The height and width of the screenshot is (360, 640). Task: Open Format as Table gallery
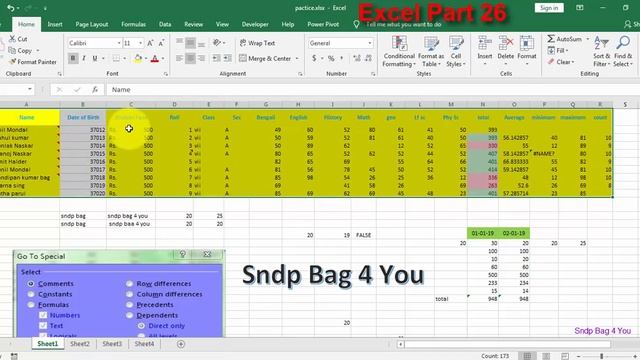pos(431,51)
